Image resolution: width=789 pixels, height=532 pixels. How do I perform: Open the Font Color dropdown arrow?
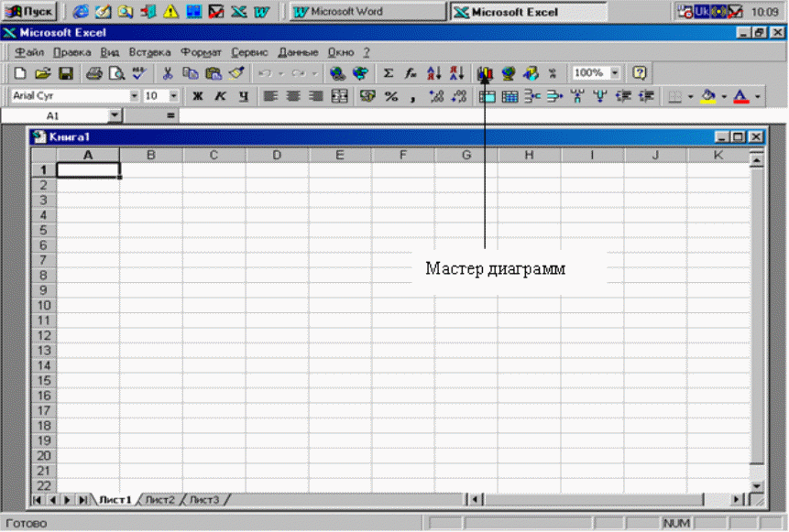[x=757, y=96]
